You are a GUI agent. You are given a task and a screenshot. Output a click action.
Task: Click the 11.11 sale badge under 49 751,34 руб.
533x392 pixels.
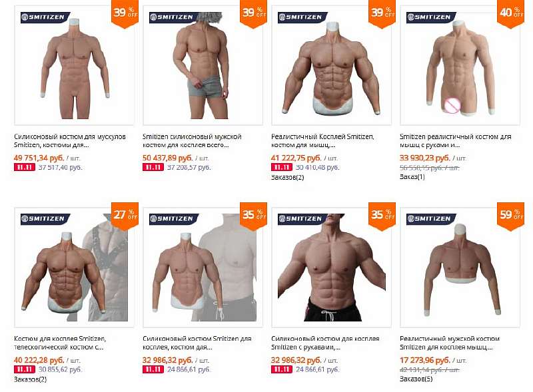tap(25, 167)
